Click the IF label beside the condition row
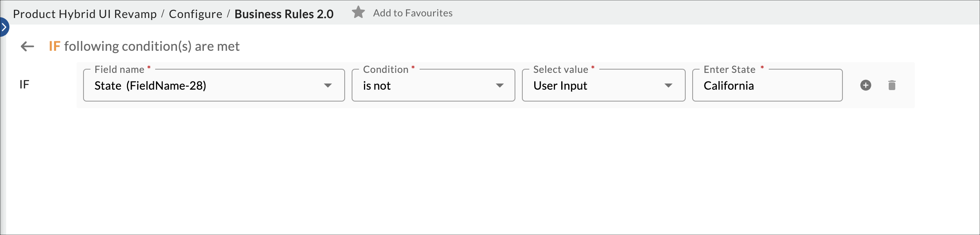 click(x=25, y=85)
